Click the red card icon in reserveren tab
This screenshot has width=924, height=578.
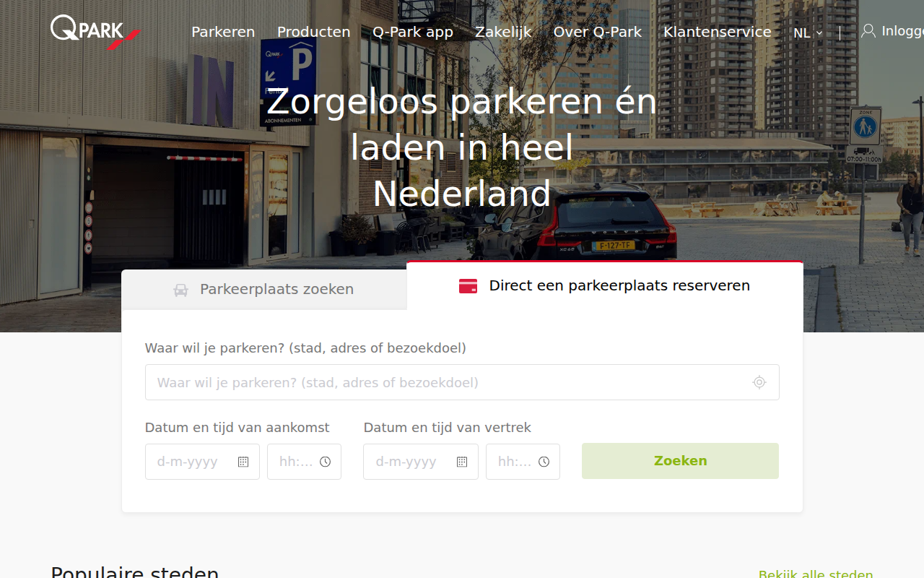[x=468, y=286]
